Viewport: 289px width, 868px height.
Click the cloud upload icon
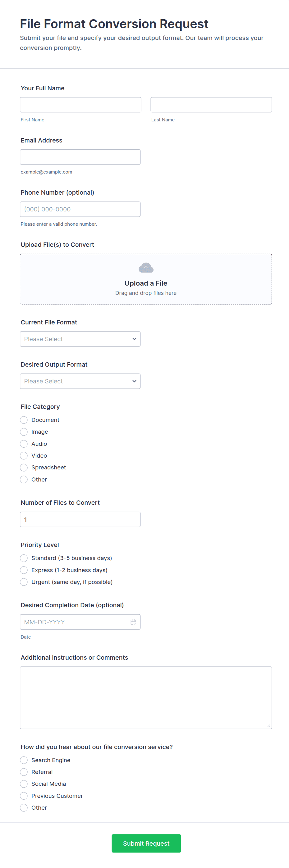146,268
